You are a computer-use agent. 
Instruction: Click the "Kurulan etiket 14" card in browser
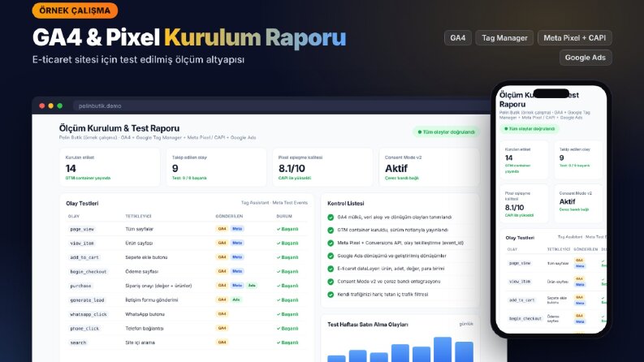(x=110, y=167)
